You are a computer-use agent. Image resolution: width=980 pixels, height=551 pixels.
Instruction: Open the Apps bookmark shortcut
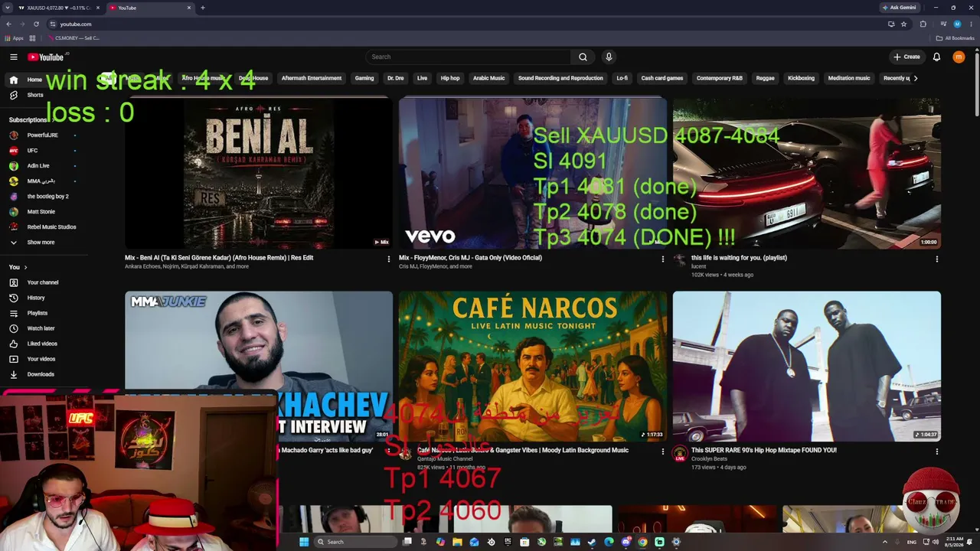point(15,37)
